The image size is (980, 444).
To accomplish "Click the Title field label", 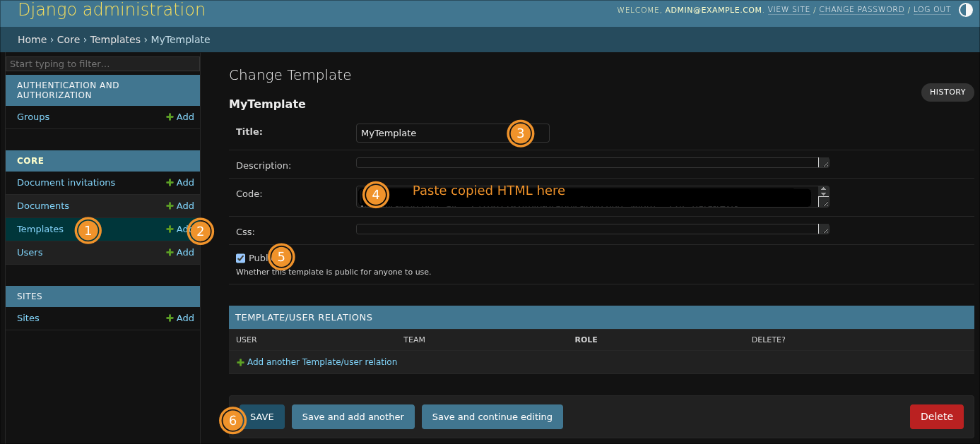I will (249, 132).
